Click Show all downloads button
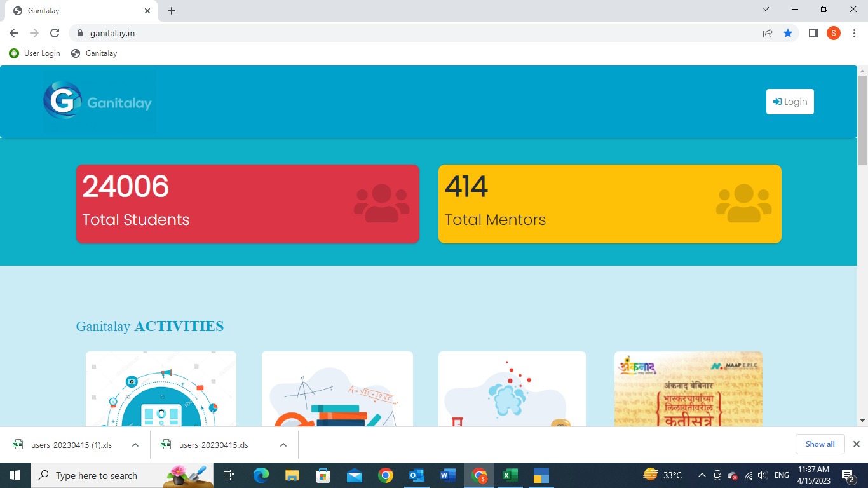Screen dimensions: 868x488 (x=820, y=444)
